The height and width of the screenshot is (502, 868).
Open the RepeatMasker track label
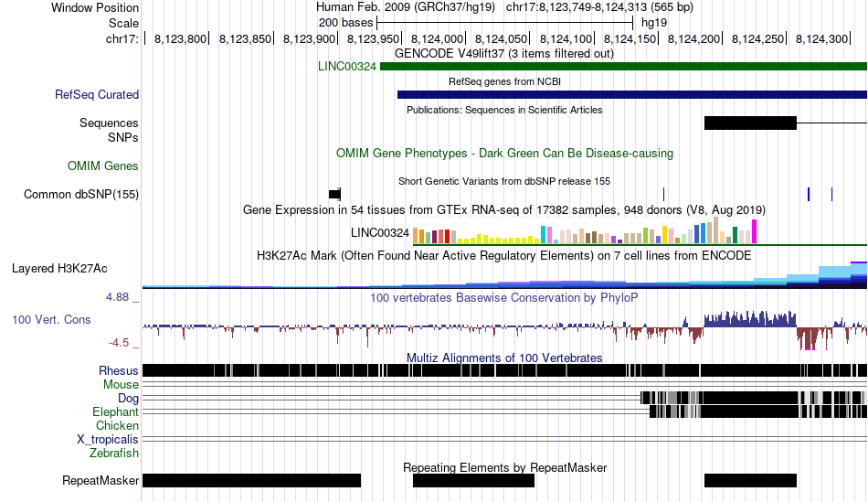[x=101, y=480]
